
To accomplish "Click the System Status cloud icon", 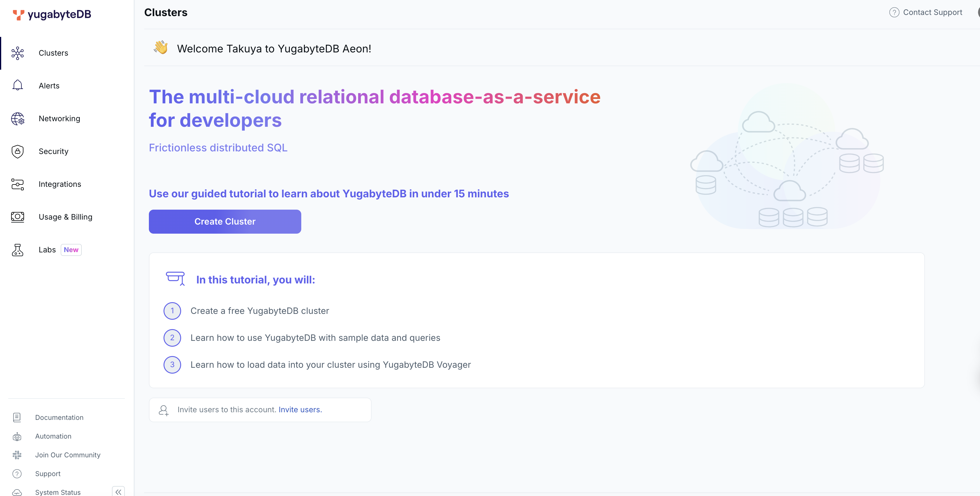I will [17, 492].
